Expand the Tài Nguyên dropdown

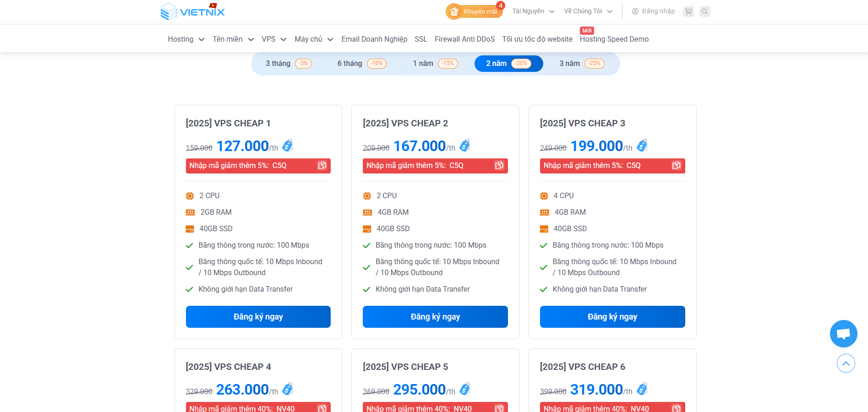coord(533,11)
